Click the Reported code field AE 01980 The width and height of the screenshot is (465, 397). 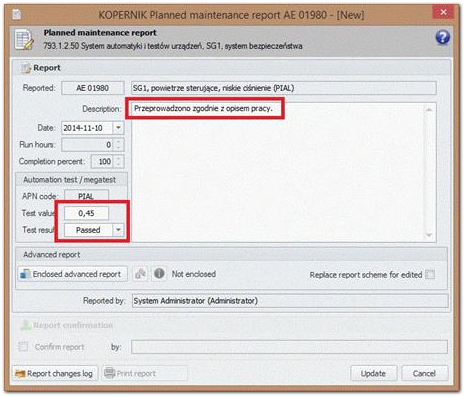pyautogui.click(x=93, y=88)
